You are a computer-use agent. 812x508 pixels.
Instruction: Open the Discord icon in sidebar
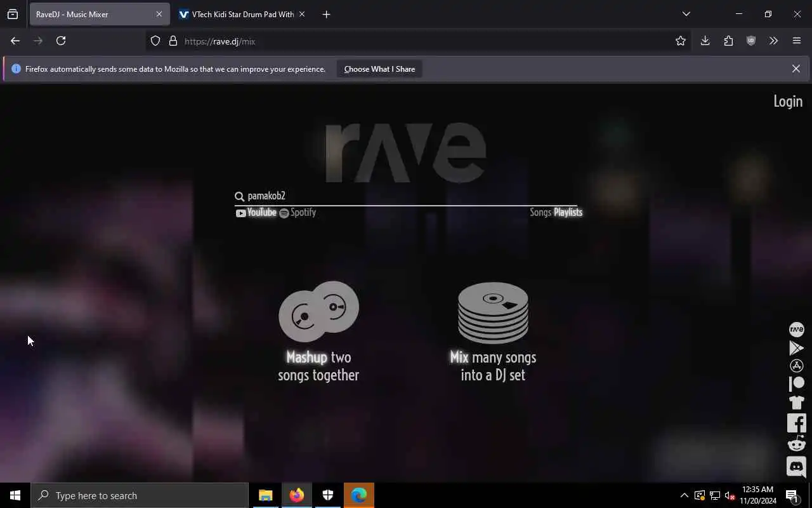click(796, 467)
